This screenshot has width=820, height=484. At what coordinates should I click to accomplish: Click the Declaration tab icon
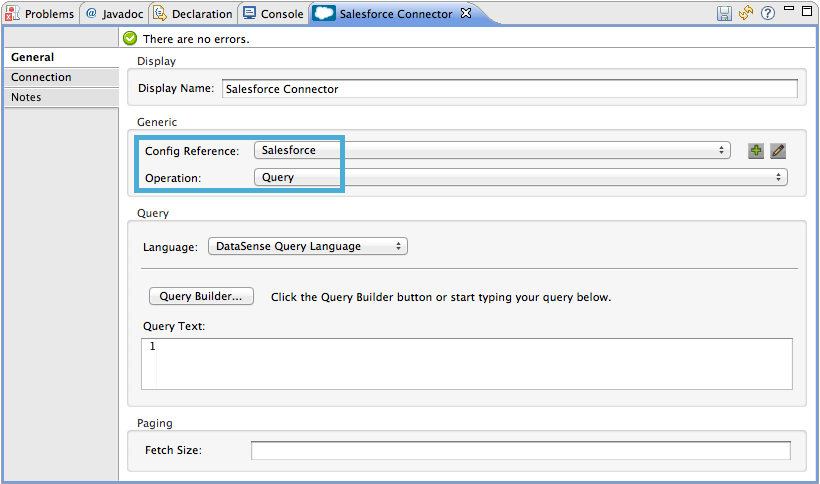coord(160,13)
